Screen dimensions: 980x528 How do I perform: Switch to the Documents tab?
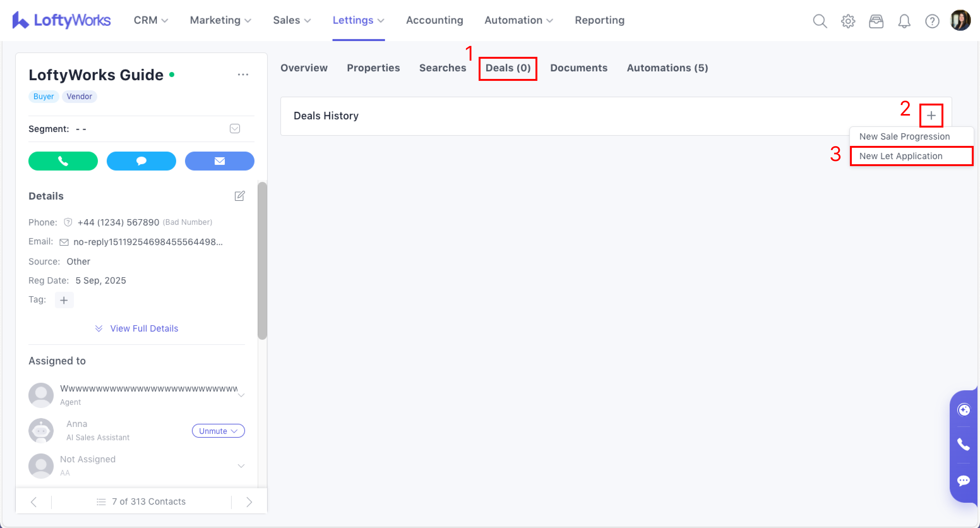pos(578,68)
